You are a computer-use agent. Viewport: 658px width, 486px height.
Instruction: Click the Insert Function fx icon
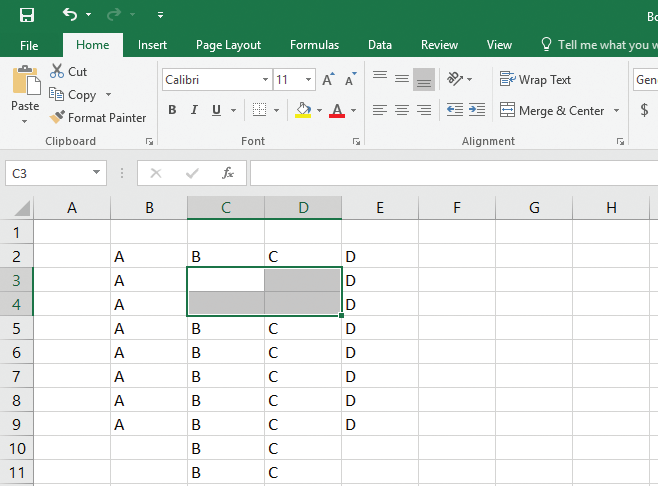[228, 172]
